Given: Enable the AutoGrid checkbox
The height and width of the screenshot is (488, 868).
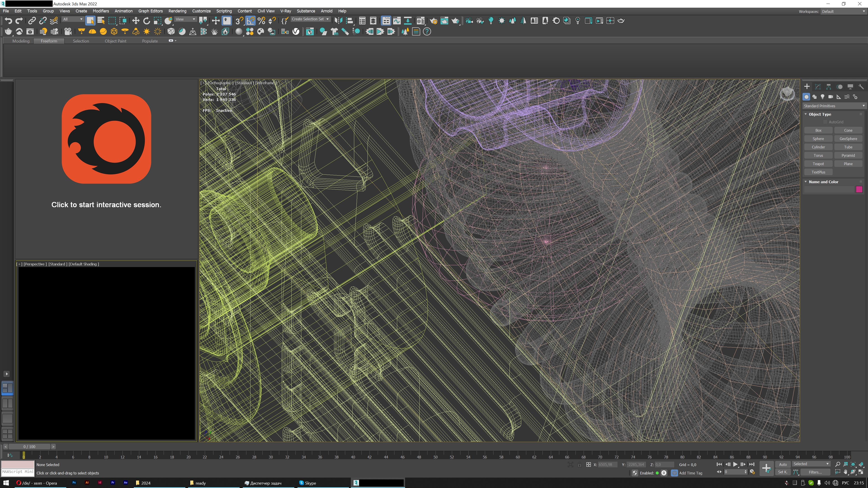Looking at the screenshot, I should (x=825, y=122).
